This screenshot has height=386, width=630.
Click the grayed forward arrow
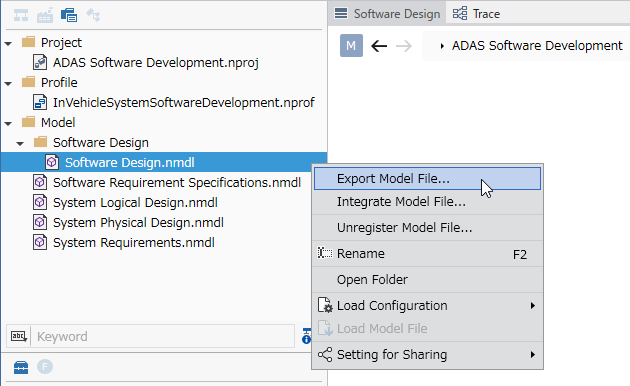(x=404, y=46)
